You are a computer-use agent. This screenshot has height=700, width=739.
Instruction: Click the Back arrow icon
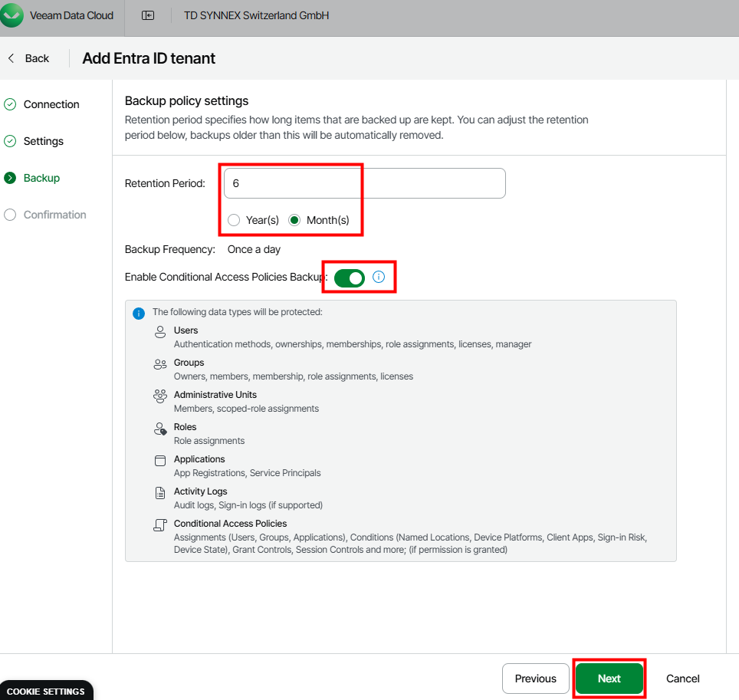pyautogui.click(x=11, y=58)
